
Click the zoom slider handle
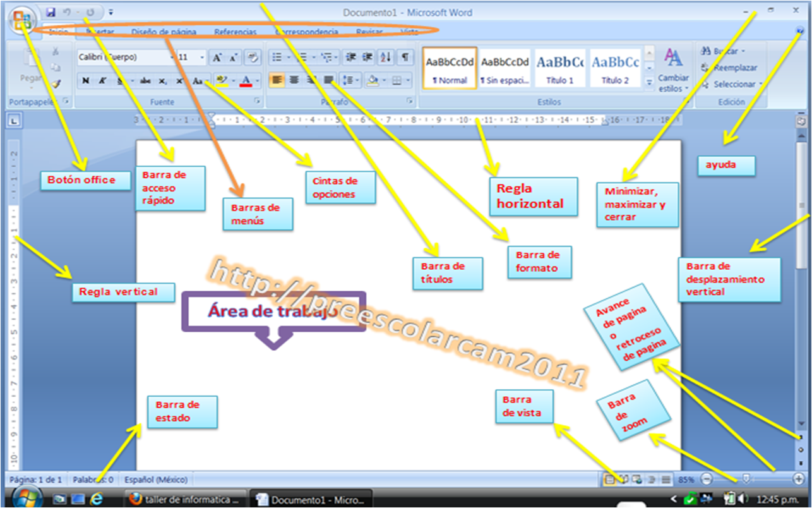[747, 479]
